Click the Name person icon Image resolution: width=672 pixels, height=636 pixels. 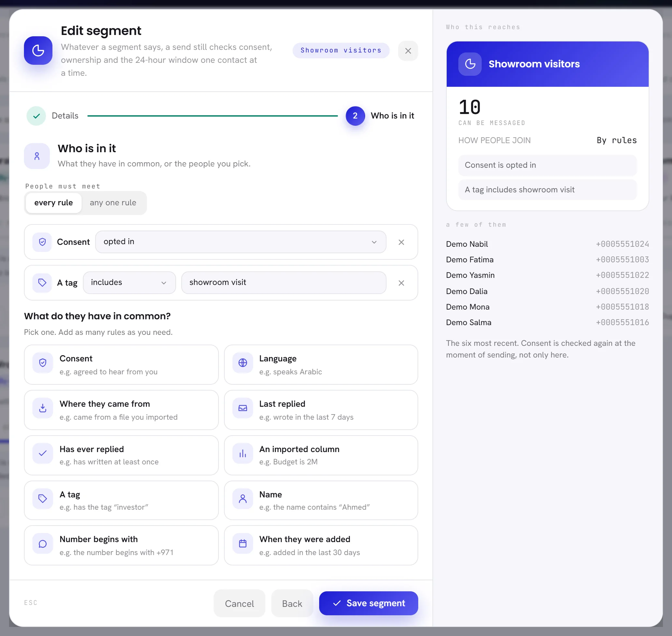tap(243, 499)
